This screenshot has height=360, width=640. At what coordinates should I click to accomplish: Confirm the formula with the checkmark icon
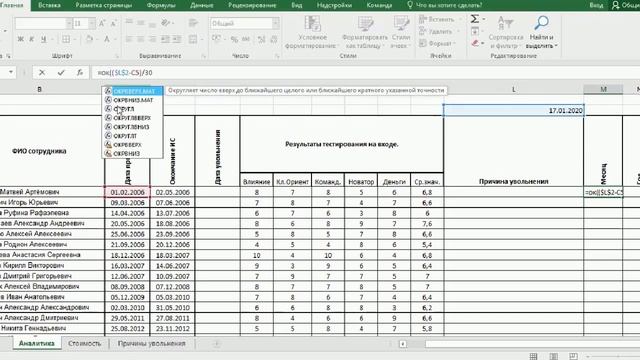tap(61, 73)
